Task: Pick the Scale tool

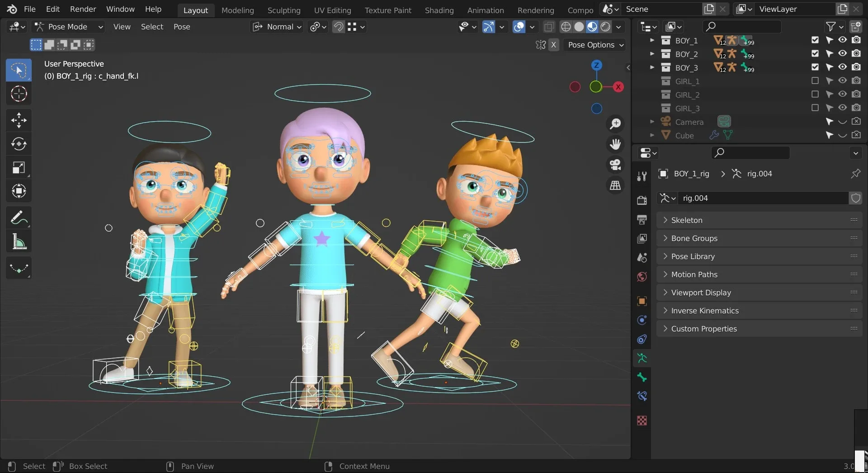Action: click(x=19, y=168)
